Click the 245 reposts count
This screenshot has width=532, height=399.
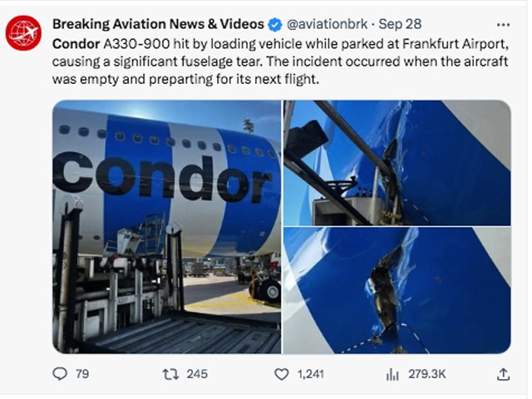pyautogui.click(x=197, y=374)
